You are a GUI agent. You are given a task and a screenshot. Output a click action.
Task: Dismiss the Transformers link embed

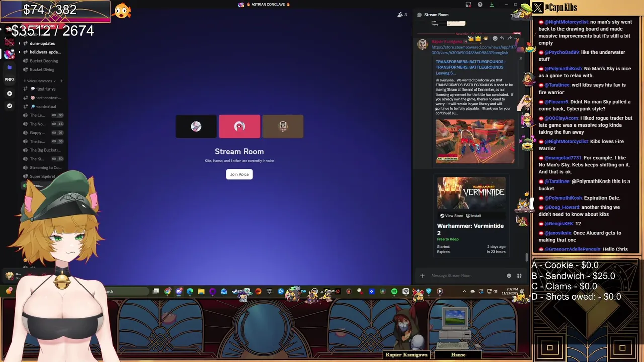coord(521,59)
